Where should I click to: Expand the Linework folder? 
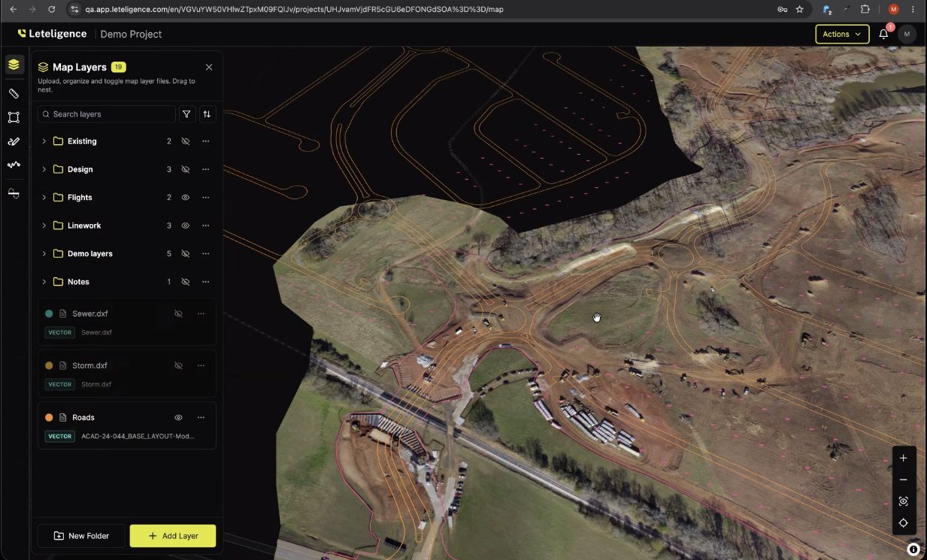(44, 226)
